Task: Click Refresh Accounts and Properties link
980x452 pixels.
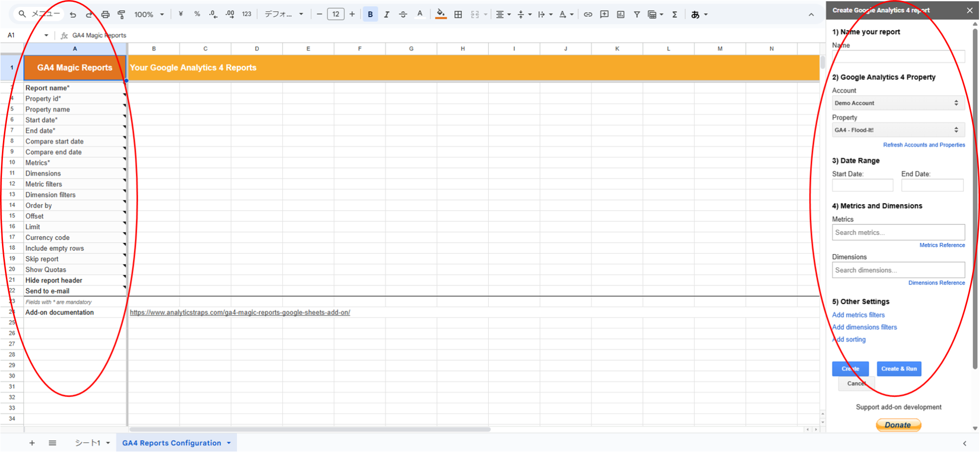Action: point(924,145)
